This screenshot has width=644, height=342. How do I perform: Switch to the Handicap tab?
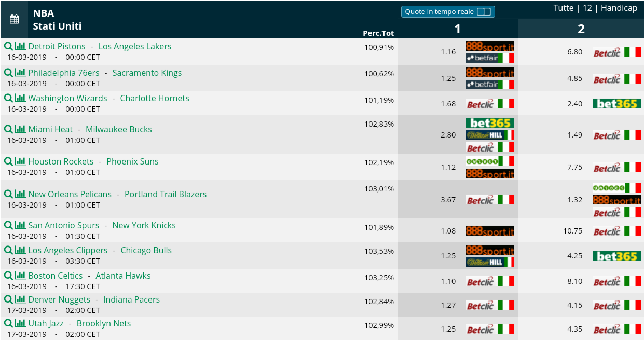click(619, 8)
